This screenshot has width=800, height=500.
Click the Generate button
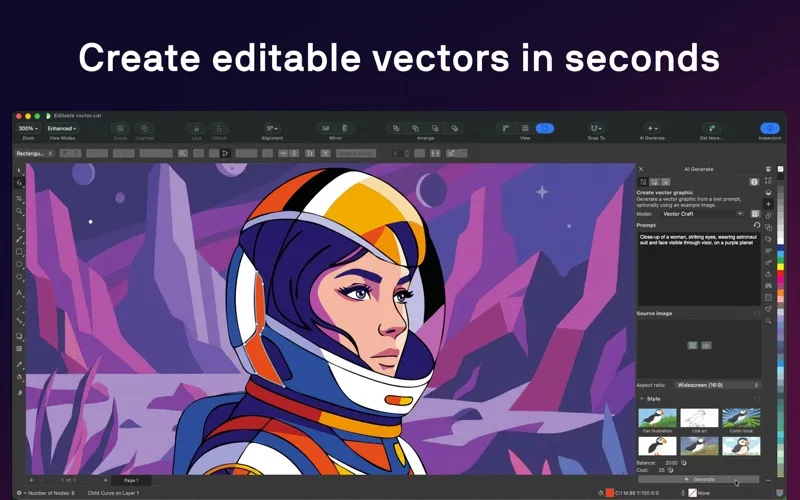pyautogui.click(x=699, y=480)
